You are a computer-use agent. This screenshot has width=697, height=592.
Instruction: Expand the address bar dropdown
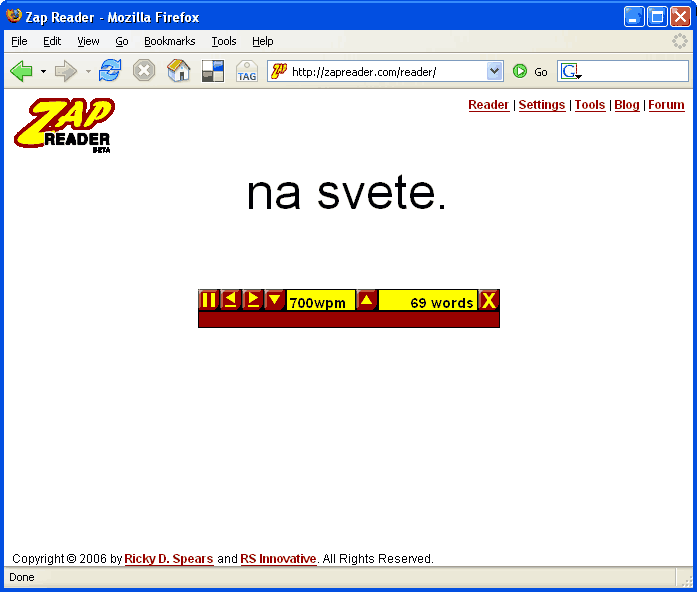(494, 71)
